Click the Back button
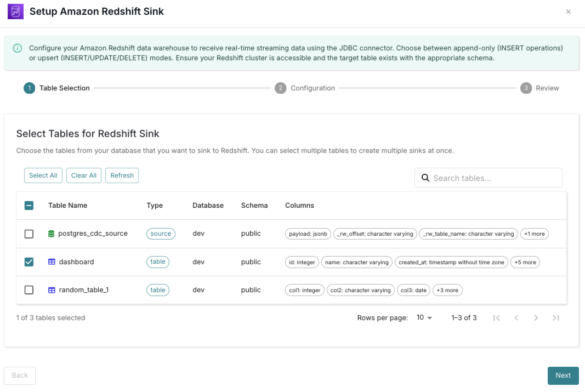The width and height of the screenshot is (585, 392). [20, 376]
